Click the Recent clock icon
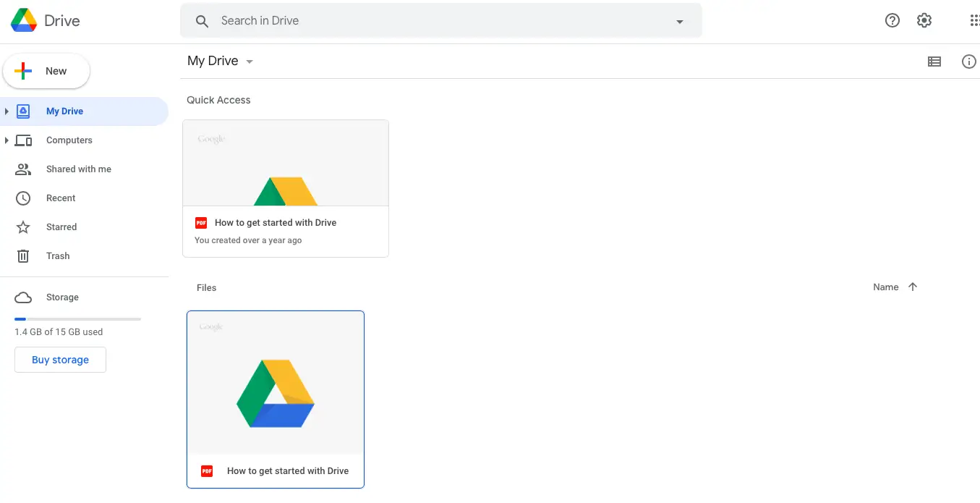This screenshot has width=980, height=503. click(23, 198)
